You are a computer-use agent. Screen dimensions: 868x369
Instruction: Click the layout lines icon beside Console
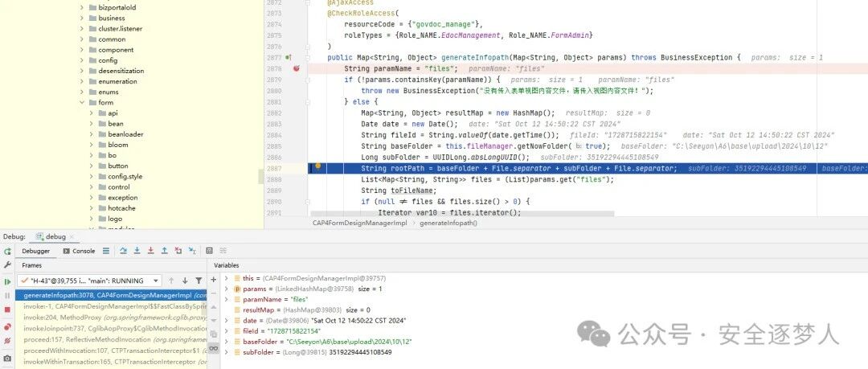pyautogui.click(x=106, y=251)
